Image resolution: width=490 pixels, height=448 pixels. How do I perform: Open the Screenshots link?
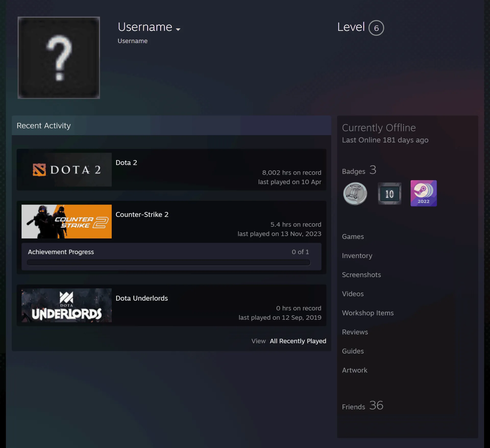[x=361, y=275]
